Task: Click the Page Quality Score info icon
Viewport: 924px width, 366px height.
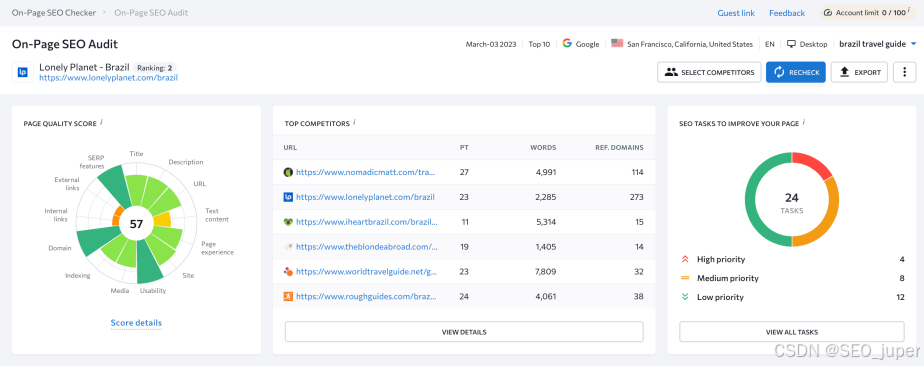Action: point(101,122)
